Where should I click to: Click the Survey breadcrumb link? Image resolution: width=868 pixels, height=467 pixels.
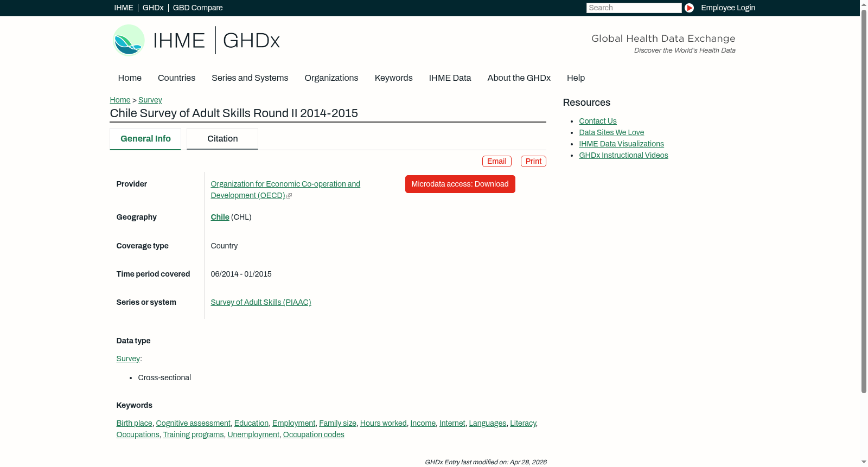click(150, 100)
